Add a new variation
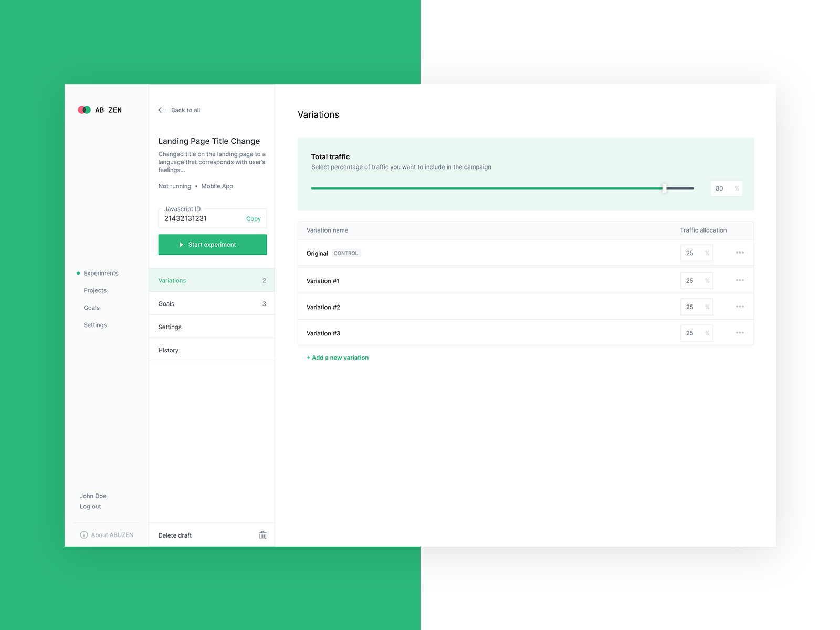The height and width of the screenshot is (630, 840). click(338, 358)
